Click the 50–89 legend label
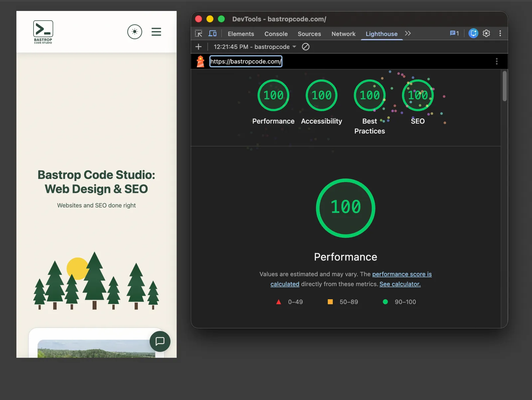This screenshot has height=400, width=532. click(349, 302)
